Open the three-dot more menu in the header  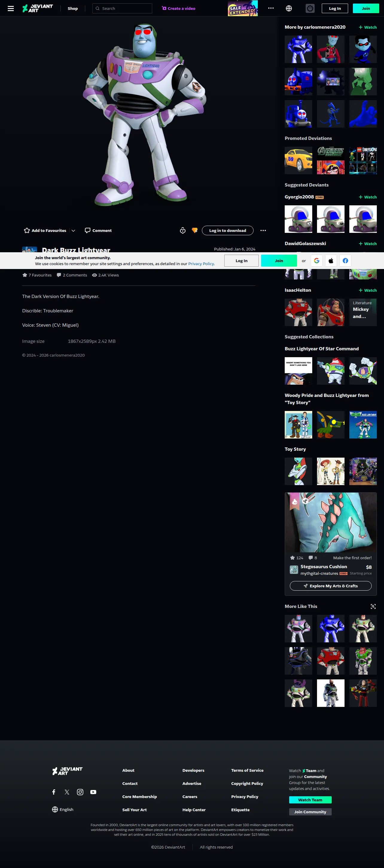pos(271,8)
